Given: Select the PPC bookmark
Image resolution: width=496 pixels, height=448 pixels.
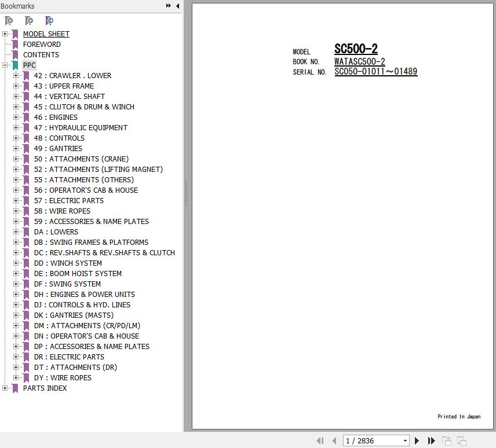Looking at the screenshot, I should (29, 65).
